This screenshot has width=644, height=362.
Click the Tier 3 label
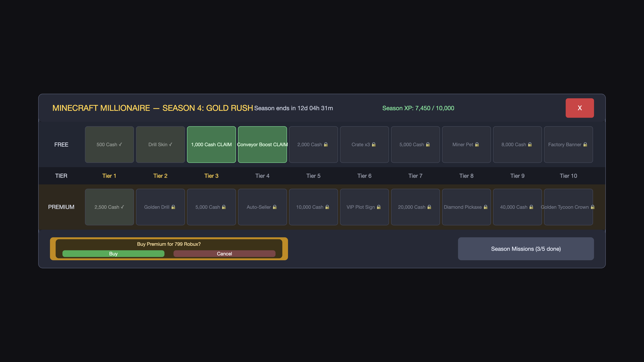(x=211, y=176)
